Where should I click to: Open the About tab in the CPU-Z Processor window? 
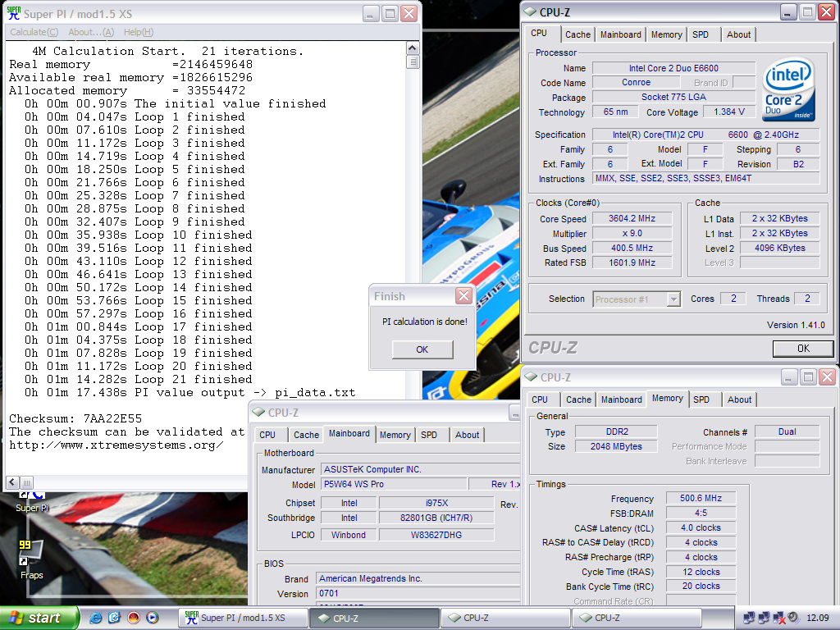pyautogui.click(x=739, y=34)
